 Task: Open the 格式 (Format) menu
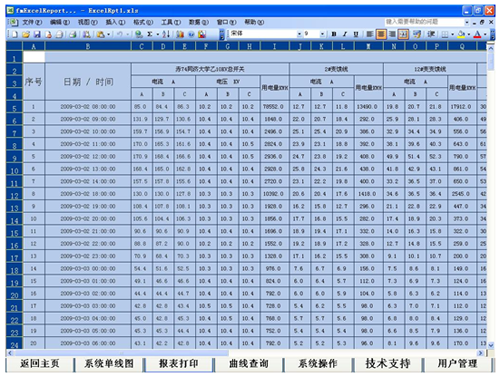click(143, 22)
